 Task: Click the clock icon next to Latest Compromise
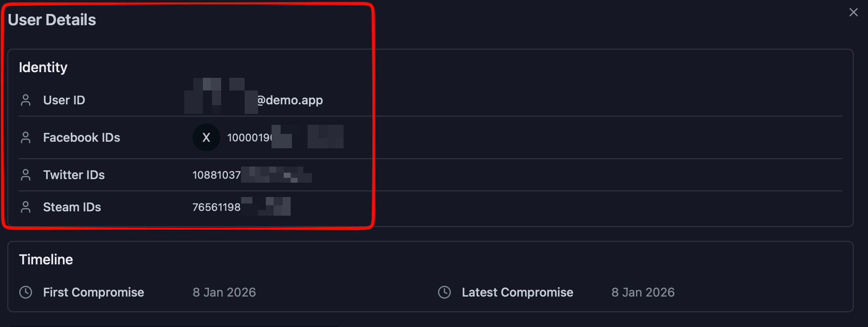(444, 292)
